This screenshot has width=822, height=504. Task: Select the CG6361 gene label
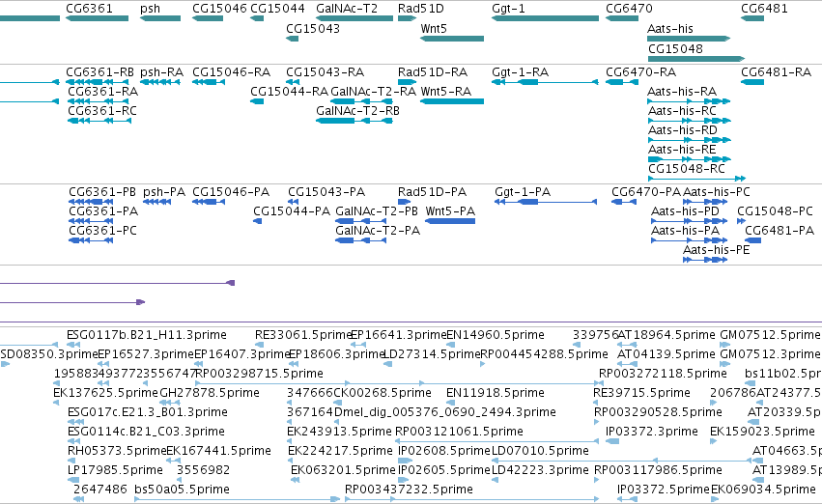tap(89, 9)
